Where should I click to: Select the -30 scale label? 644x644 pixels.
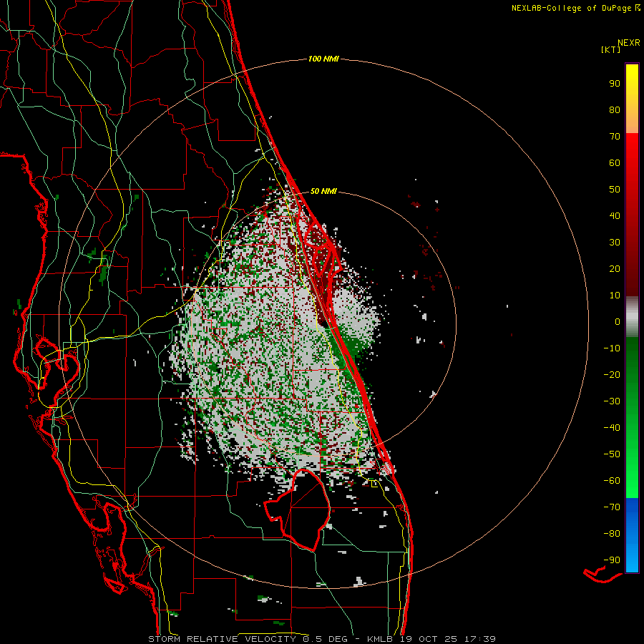click(612, 401)
